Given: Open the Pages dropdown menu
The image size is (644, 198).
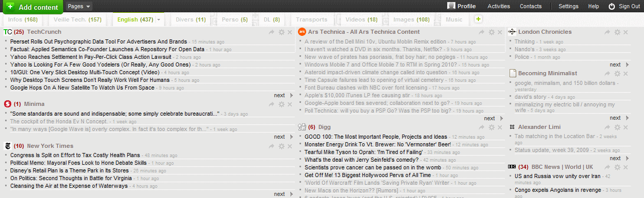Looking at the screenshot, I should (79, 7).
